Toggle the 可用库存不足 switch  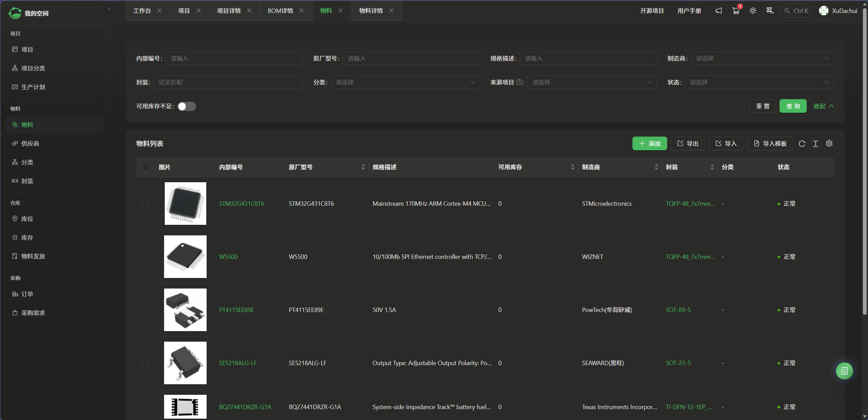[187, 106]
